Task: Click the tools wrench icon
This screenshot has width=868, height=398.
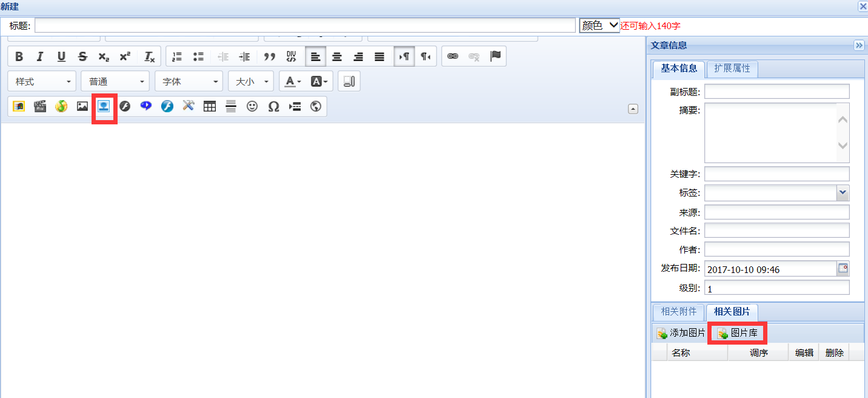Action: (189, 107)
